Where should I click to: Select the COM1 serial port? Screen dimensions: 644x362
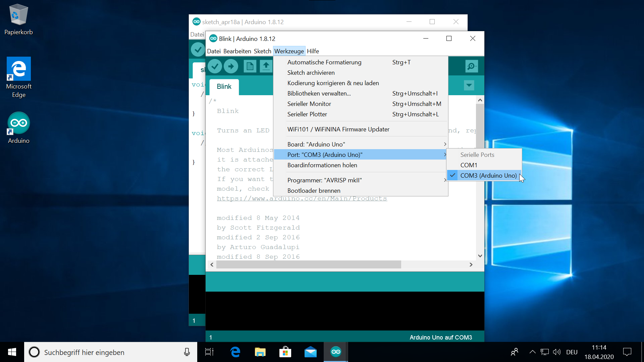pos(484,165)
